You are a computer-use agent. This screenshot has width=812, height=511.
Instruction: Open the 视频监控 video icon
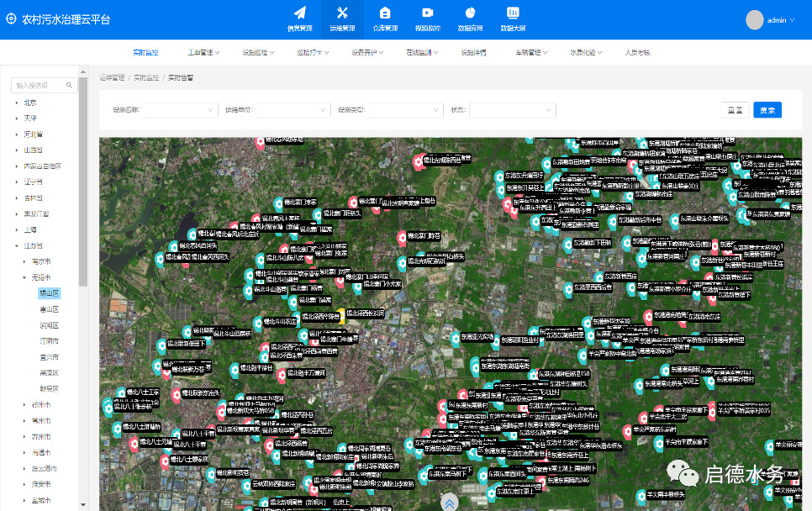coord(427,13)
